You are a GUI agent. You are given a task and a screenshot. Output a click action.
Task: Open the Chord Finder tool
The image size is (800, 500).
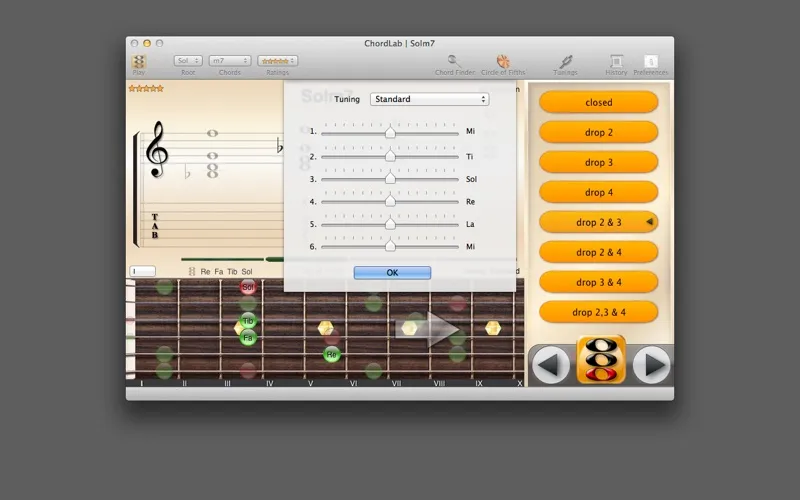point(454,61)
